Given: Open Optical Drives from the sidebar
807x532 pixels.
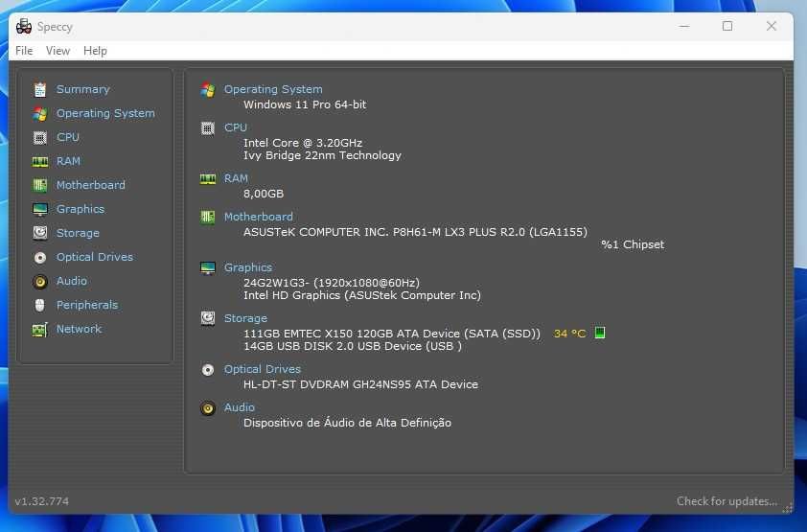Looking at the screenshot, I should (95, 257).
